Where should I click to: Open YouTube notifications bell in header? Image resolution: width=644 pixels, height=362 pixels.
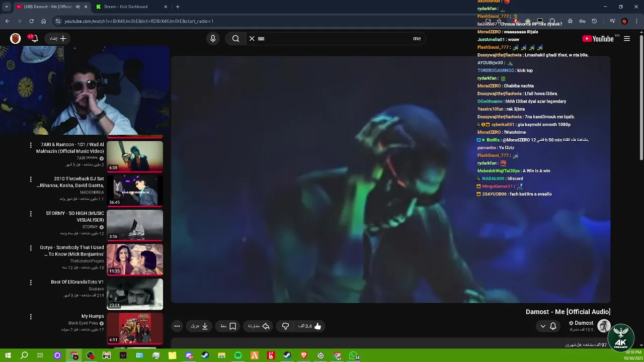click(34, 38)
